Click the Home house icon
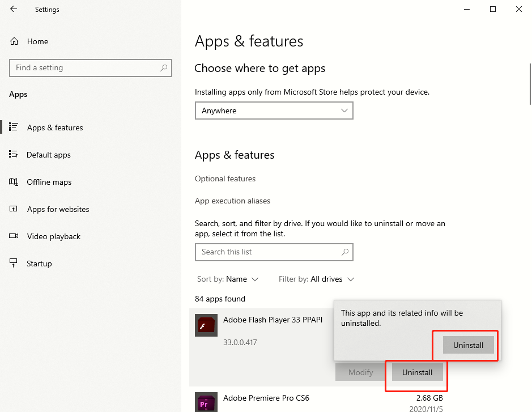Image resolution: width=532 pixels, height=412 pixels. pyautogui.click(x=14, y=41)
